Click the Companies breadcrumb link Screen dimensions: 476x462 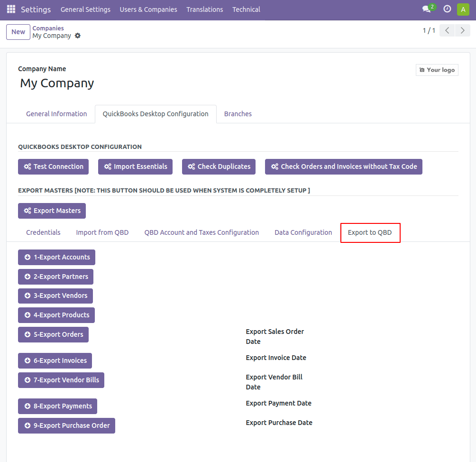click(x=48, y=28)
